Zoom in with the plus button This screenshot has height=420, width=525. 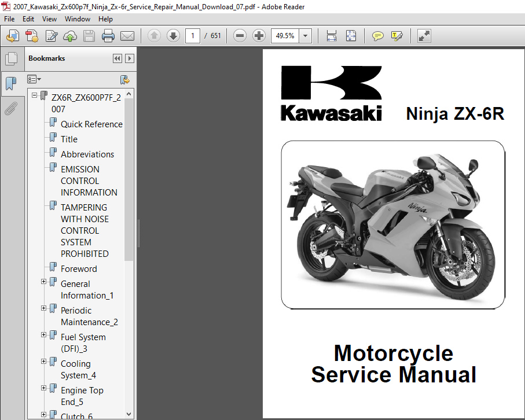tap(259, 35)
